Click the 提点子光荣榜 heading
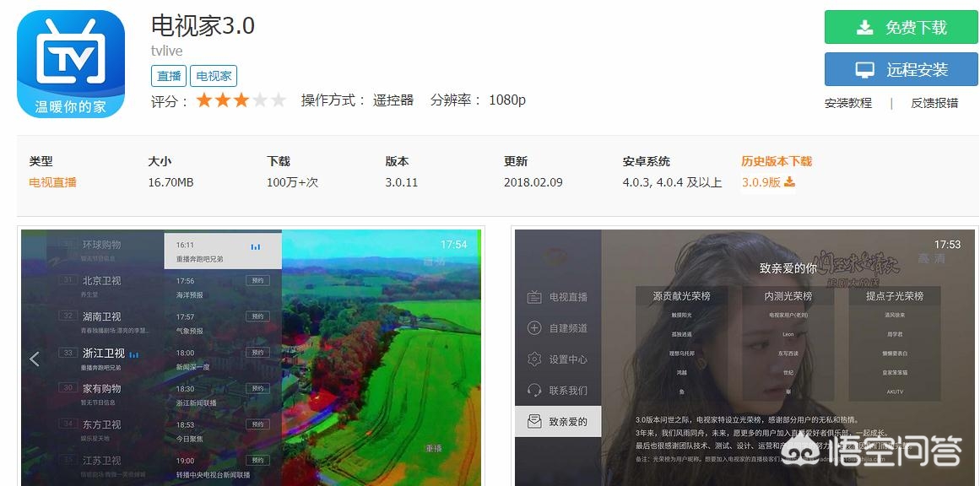This screenshot has width=980, height=486. click(895, 295)
